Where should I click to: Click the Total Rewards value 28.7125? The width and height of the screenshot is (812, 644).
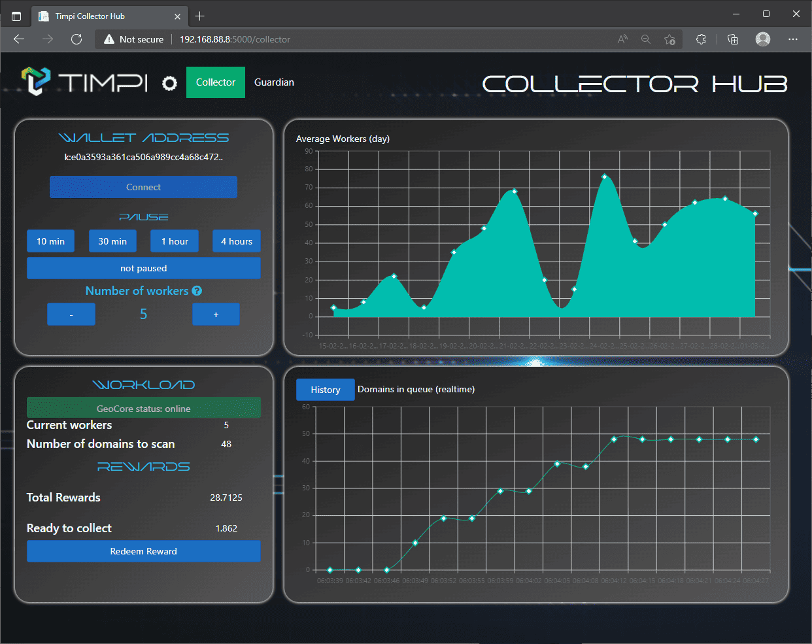coord(226,498)
